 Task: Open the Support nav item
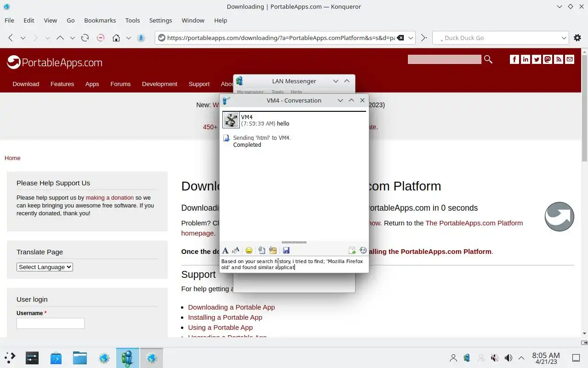[x=199, y=84]
